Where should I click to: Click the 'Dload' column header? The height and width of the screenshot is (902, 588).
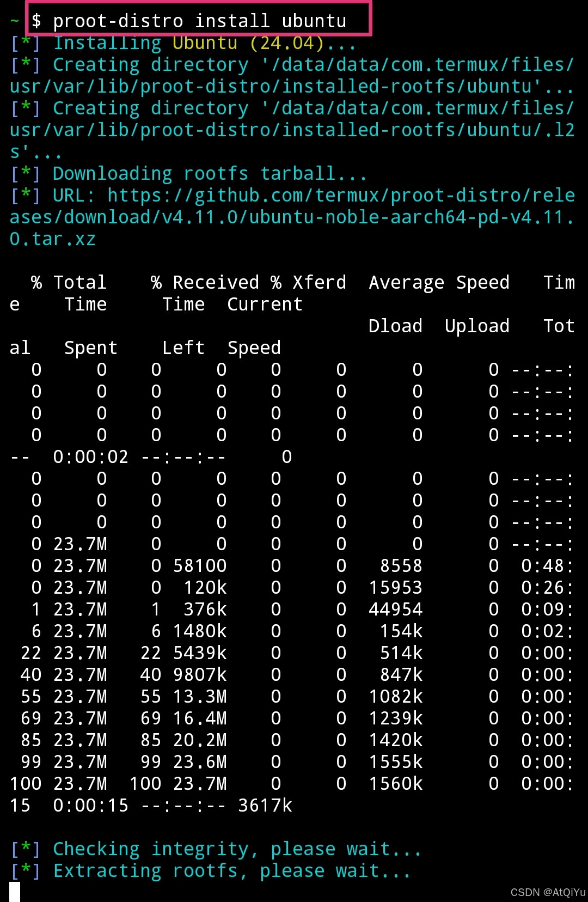pyautogui.click(x=395, y=326)
